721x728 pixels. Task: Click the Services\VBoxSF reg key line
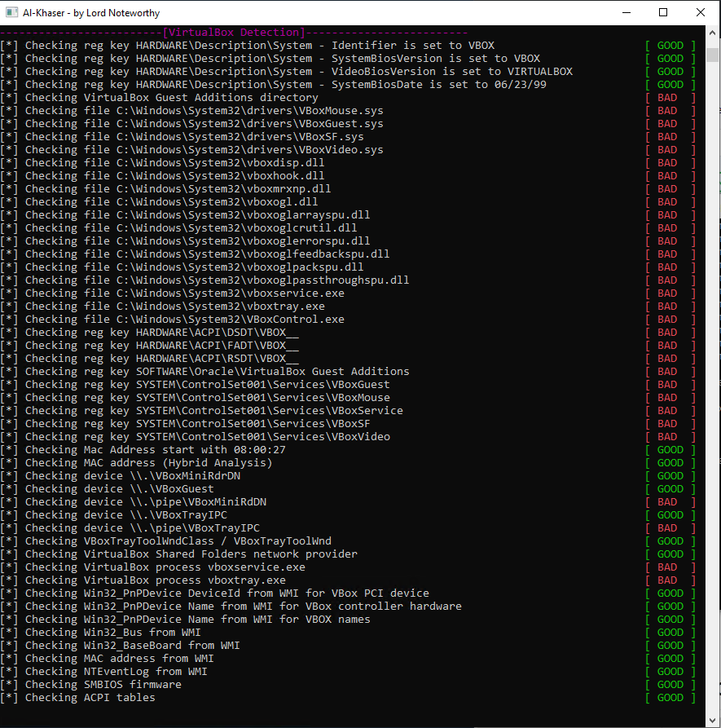point(348,423)
